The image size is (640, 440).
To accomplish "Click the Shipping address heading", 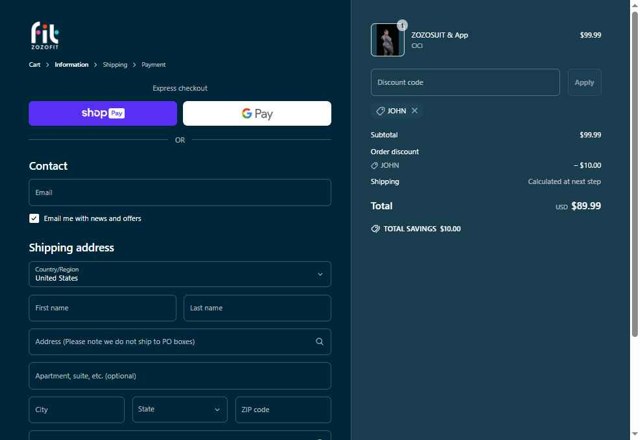I will coord(71,248).
